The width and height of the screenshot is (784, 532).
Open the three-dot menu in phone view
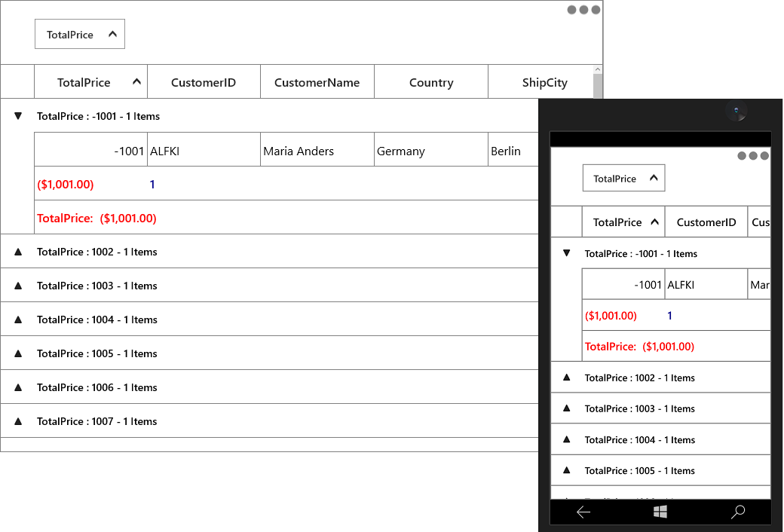tap(753, 155)
